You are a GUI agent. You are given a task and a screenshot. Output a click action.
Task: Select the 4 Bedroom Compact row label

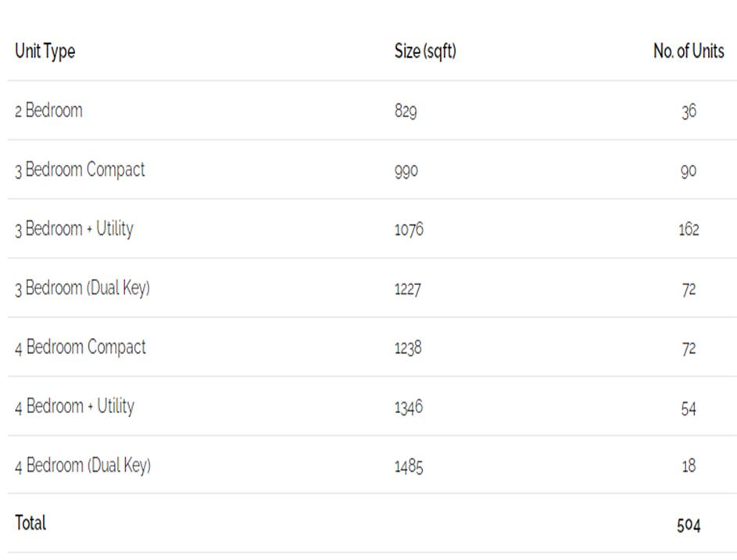80,348
